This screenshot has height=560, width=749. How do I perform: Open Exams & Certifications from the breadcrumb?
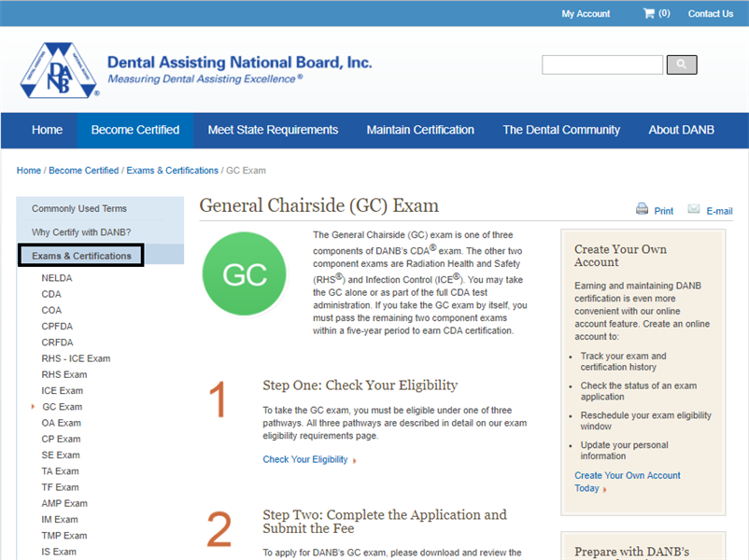172,170
